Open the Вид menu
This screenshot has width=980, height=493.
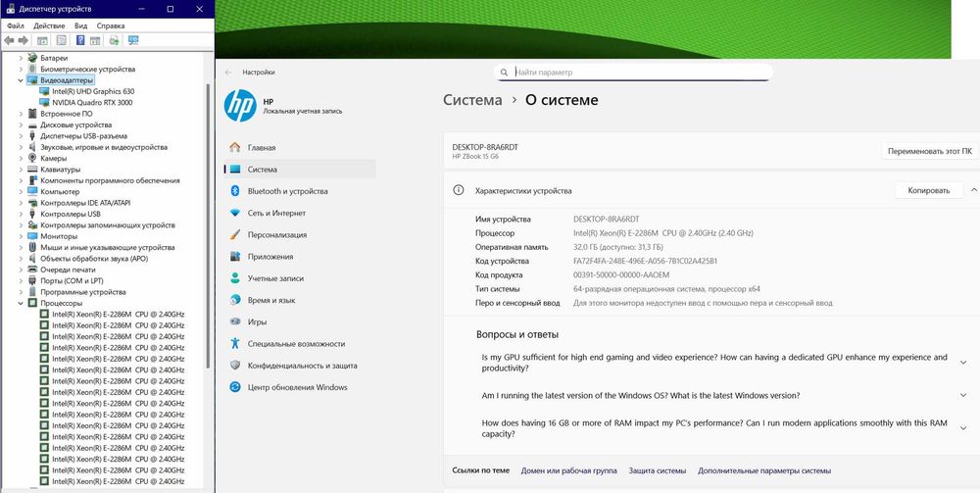point(80,25)
